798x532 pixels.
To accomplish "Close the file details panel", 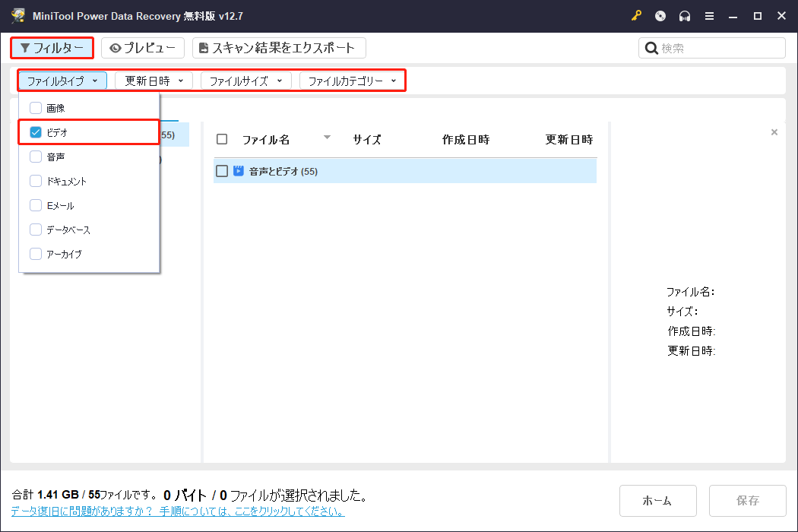I will pos(774,131).
